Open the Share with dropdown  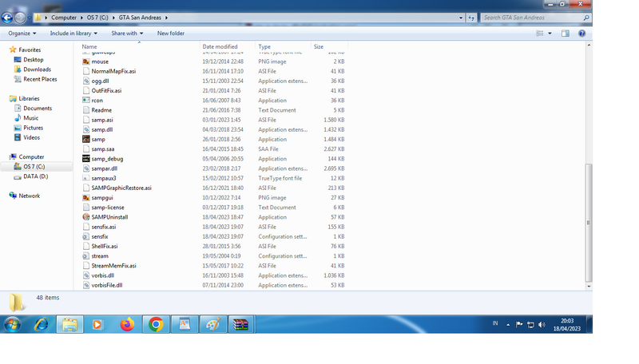tap(127, 34)
